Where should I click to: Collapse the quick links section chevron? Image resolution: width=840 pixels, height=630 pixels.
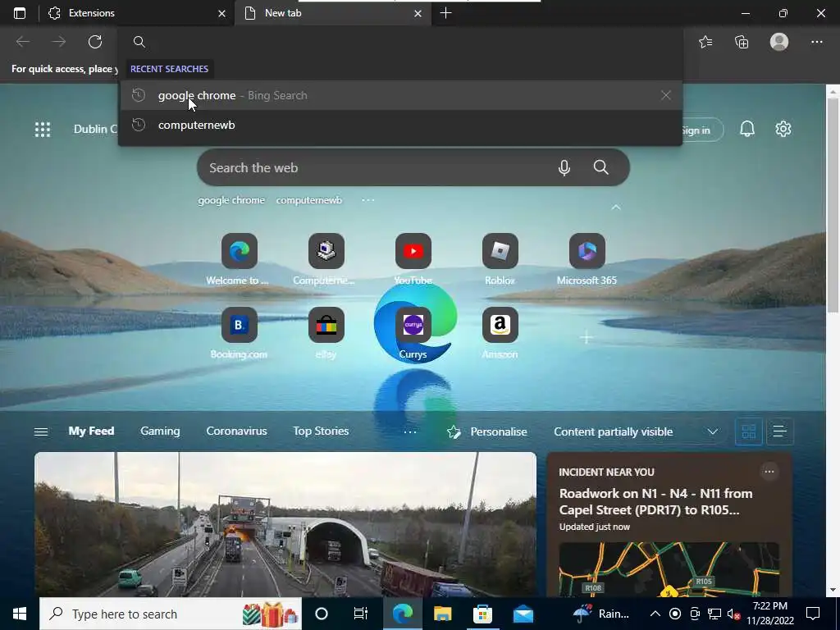click(616, 208)
